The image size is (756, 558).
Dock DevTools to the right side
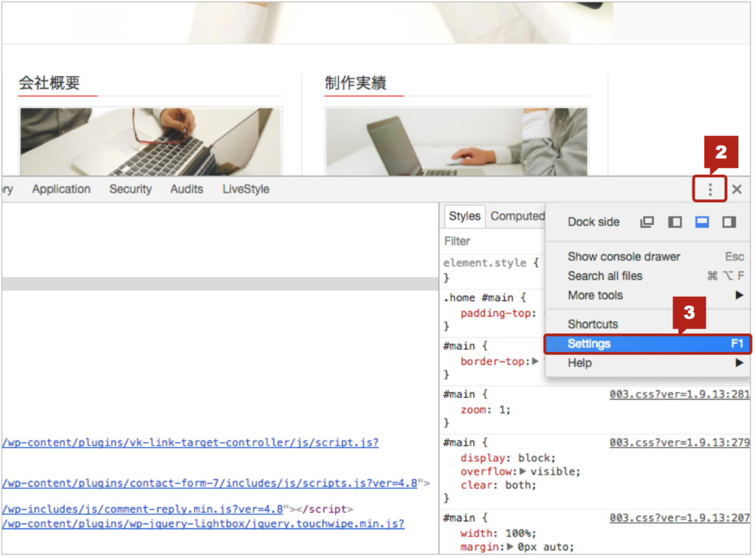click(729, 222)
